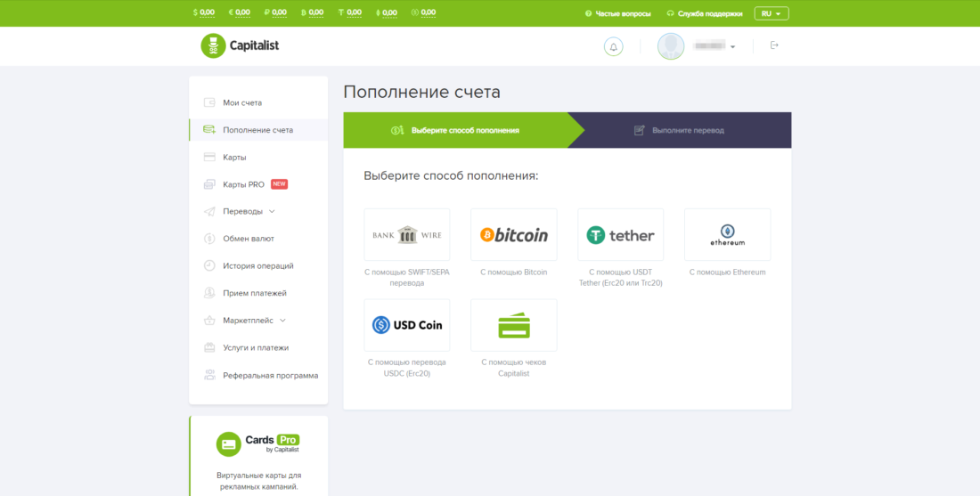Viewport: 980px width, 496px height.
Task: Go to История операций page
Action: (x=257, y=265)
